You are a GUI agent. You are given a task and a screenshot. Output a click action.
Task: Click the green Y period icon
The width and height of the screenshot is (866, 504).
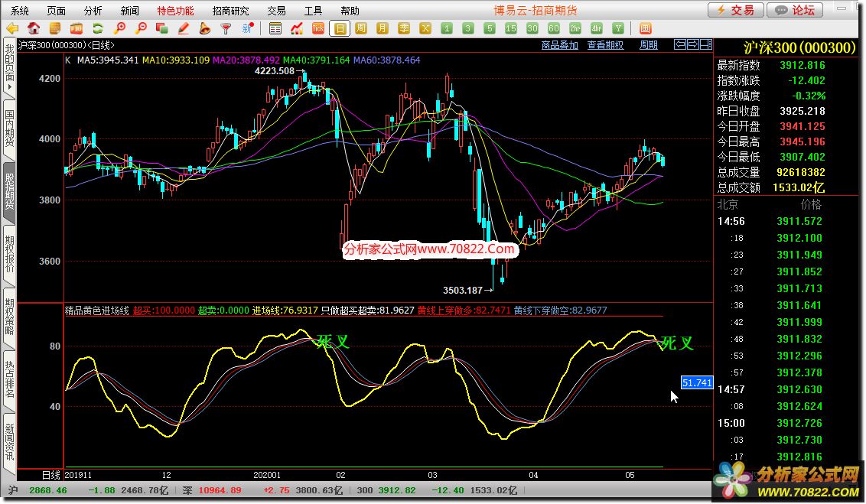[618, 28]
